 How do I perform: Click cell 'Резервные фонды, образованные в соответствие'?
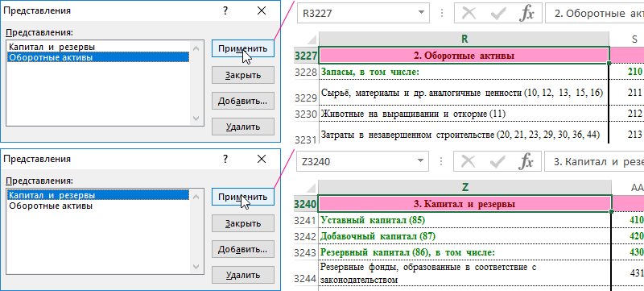point(465,273)
